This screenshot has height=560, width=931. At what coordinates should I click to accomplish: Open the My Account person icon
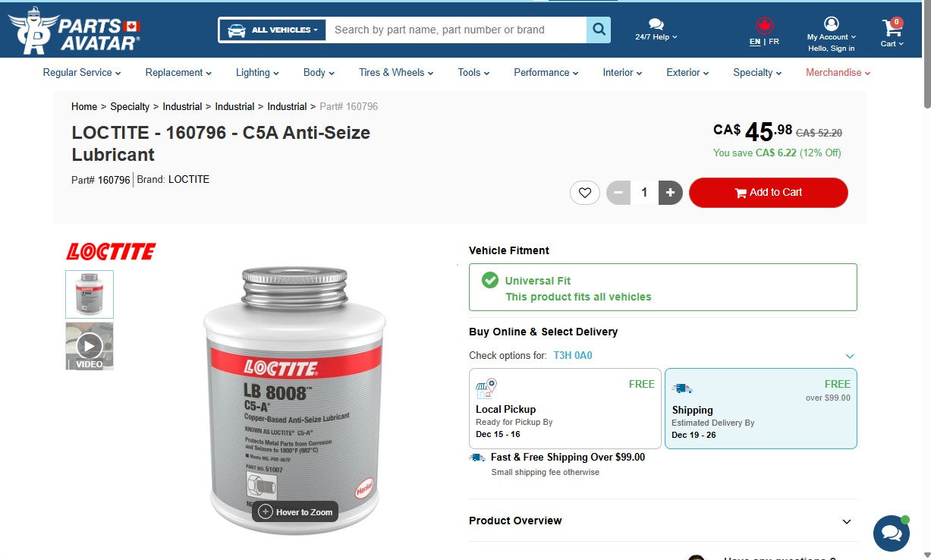[830, 24]
